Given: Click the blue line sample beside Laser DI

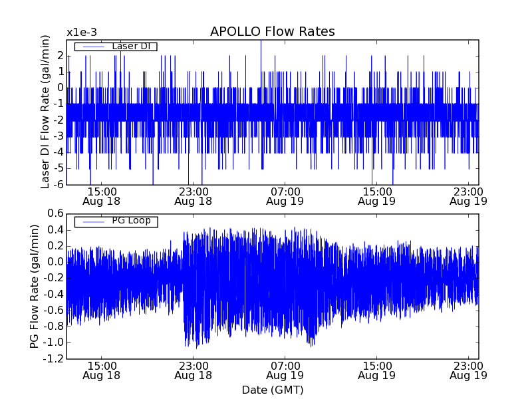Looking at the screenshot, I should [92, 46].
